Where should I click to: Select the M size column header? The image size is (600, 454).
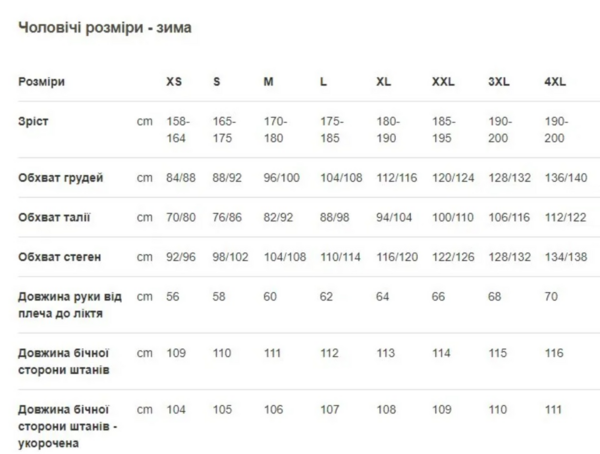click(268, 81)
